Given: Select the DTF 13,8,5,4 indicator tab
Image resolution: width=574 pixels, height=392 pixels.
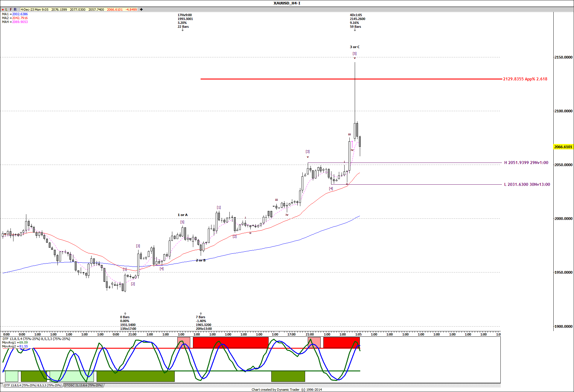Looking at the screenshot, I should pos(31,385).
